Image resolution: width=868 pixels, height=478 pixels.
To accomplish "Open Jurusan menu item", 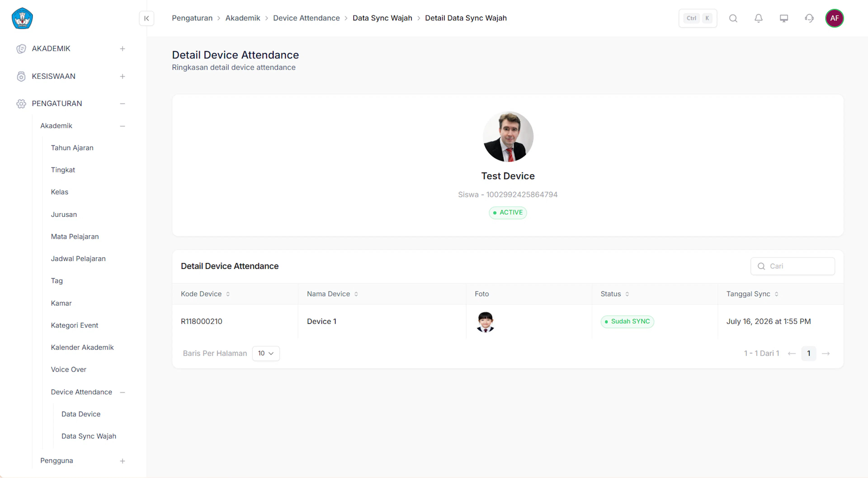I will click(64, 214).
